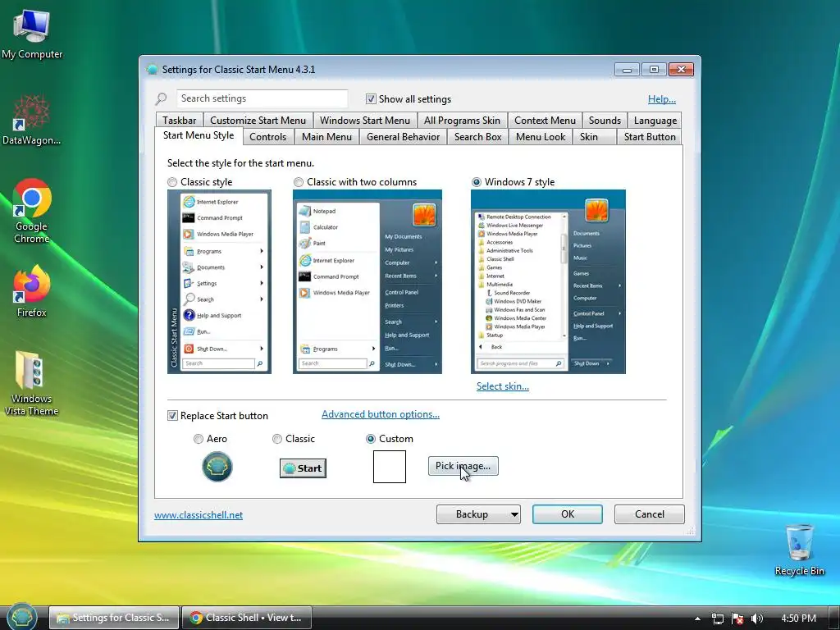Screen dimensions: 840x630
Task: Choose the Custom start button option
Action: tap(370, 439)
